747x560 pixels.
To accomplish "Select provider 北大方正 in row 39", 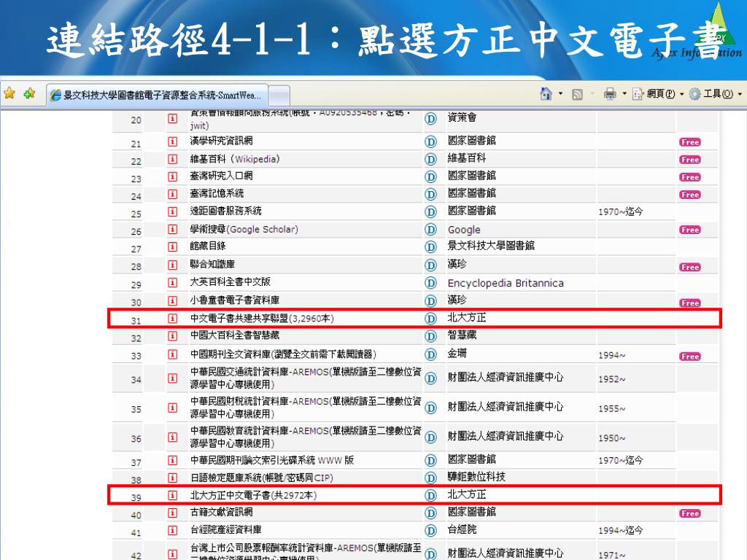I will 466,495.
